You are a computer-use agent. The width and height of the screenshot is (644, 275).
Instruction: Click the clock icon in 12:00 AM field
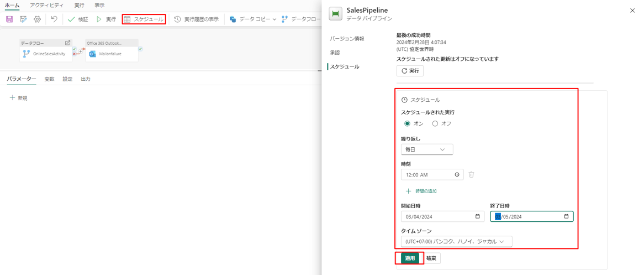pyautogui.click(x=457, y=175)
